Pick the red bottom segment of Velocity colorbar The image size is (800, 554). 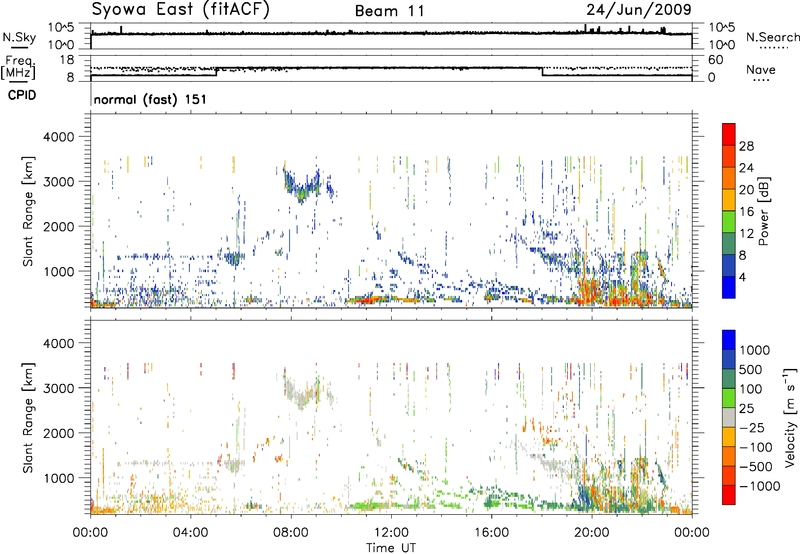coord(729,495)
